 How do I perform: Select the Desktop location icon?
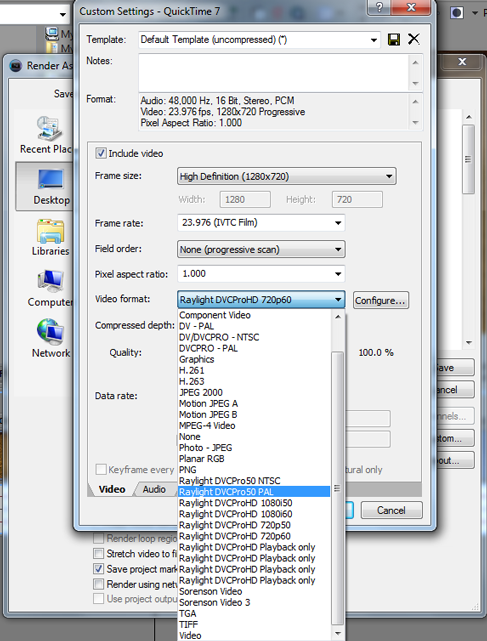pyautogui.click(x=45, y=186)
